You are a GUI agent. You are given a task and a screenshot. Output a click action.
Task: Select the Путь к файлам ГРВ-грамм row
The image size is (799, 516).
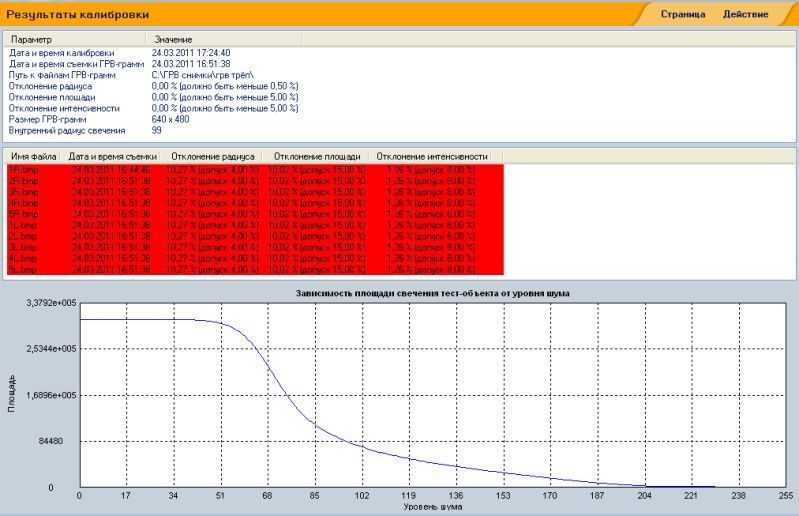(x=154, y=75)
